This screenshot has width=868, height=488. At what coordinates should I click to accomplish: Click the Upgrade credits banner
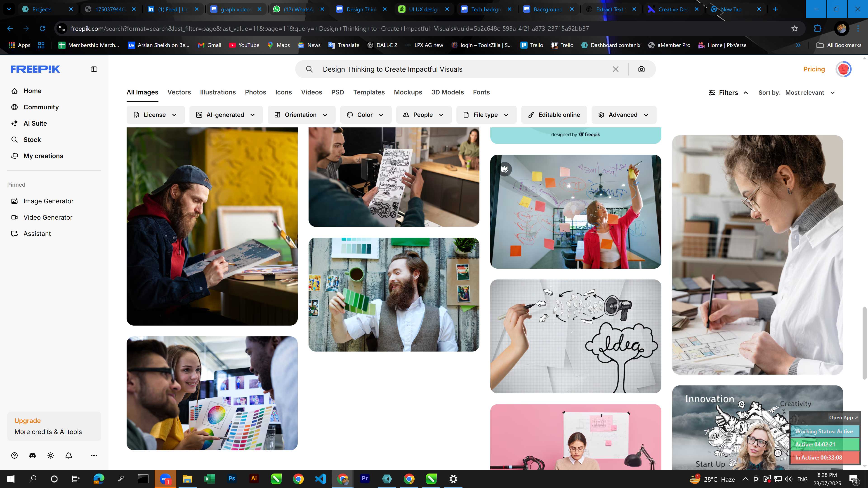[54, 426]
